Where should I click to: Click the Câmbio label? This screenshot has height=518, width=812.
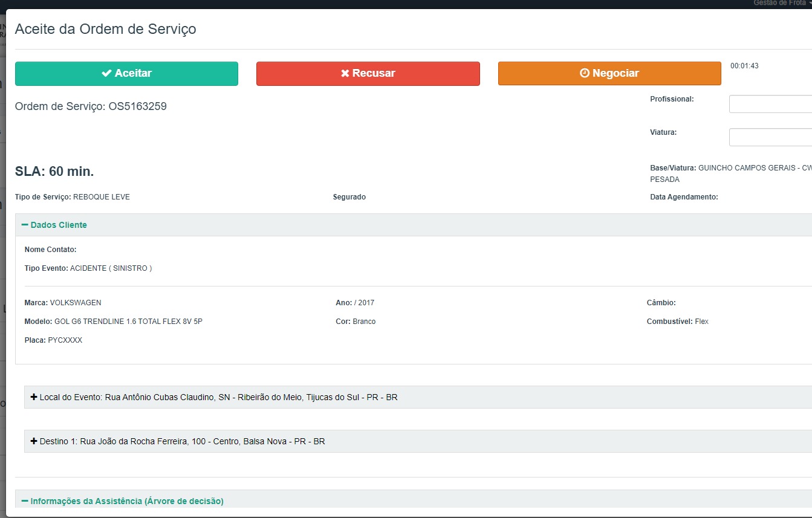[661, 303]
